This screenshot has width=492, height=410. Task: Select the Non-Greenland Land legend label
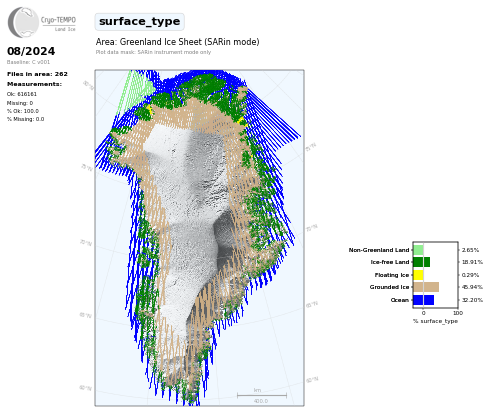[379, 250]
